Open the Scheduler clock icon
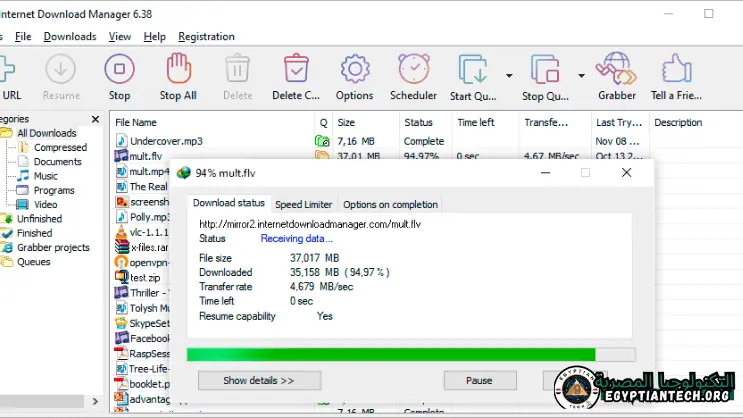Image resolution: width=743 pixels, height=418 pixels. (414, 69)
